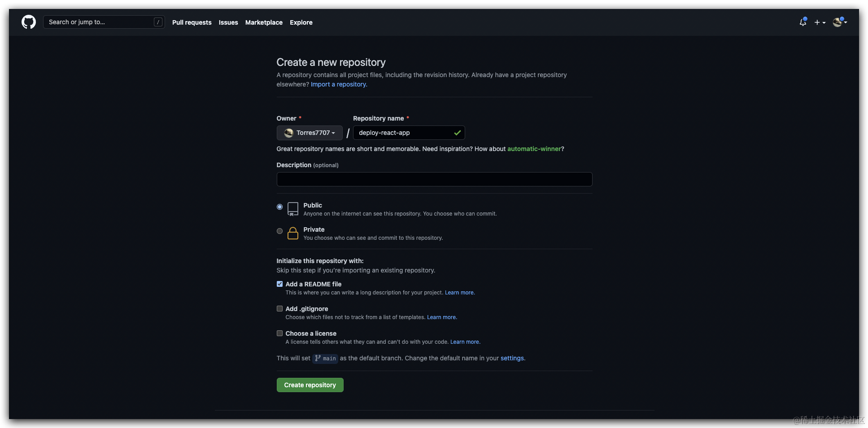The image size is (868, 428).
Task: Expand the plus create-new menu
Action: pyautogui.click(x=820, y=22)
